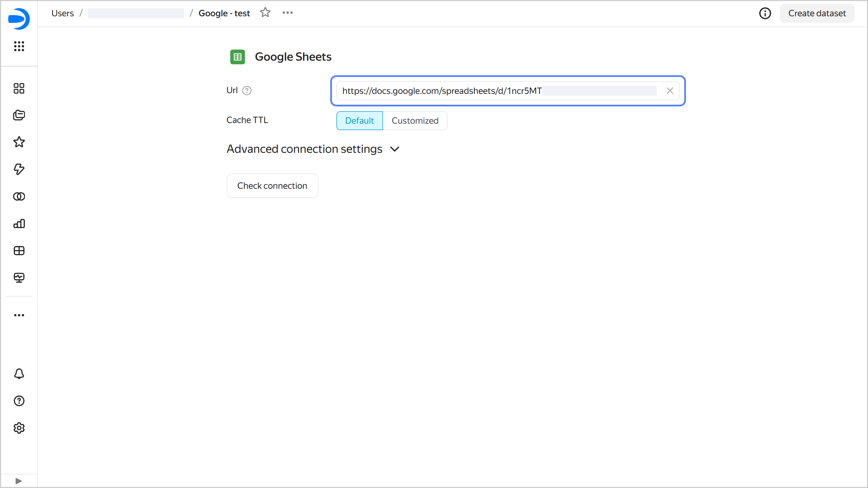Click the Google - test breadcrumb title

(224, 13)
